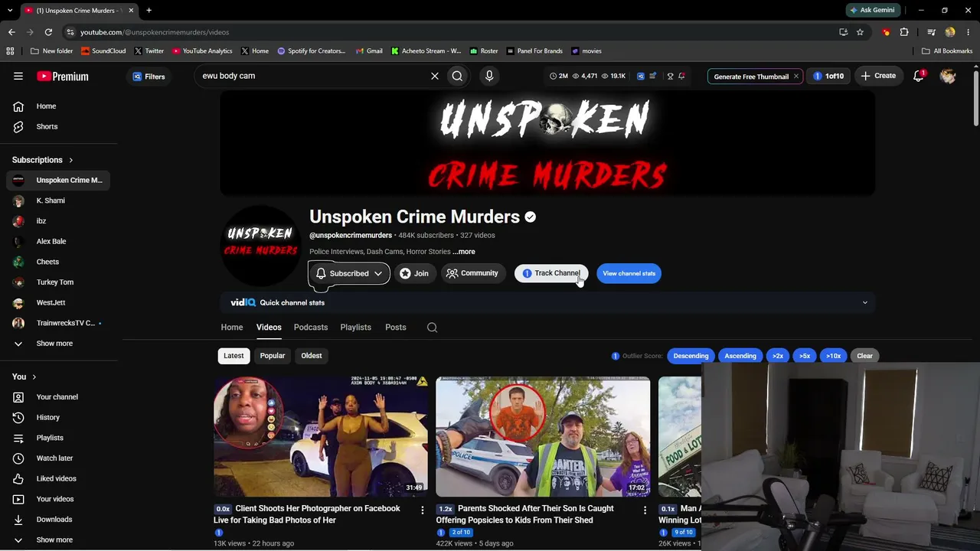980x551 pixels.
Task: Open options for Client Shoots Her Photographer video
Action: coord(422,510)
